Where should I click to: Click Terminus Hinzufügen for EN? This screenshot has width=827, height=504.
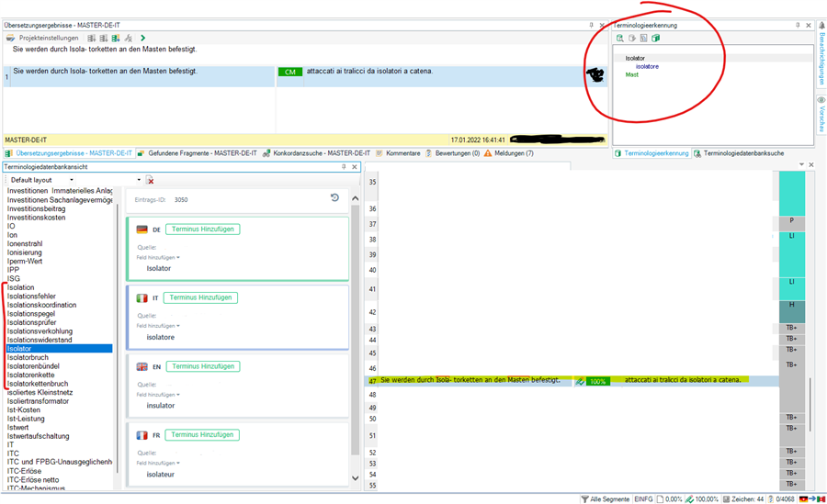[x=203, y=366]
